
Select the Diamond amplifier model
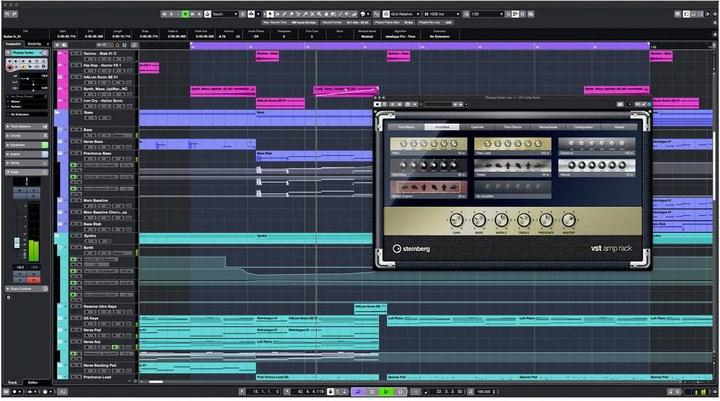coord(597,146)
